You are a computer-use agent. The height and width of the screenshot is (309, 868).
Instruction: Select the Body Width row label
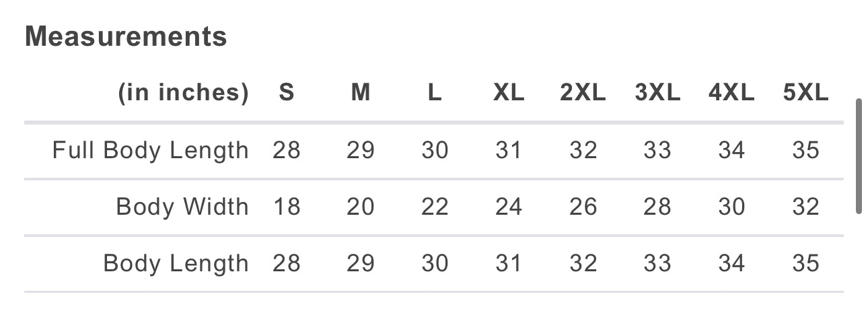(x=182, y=207)
